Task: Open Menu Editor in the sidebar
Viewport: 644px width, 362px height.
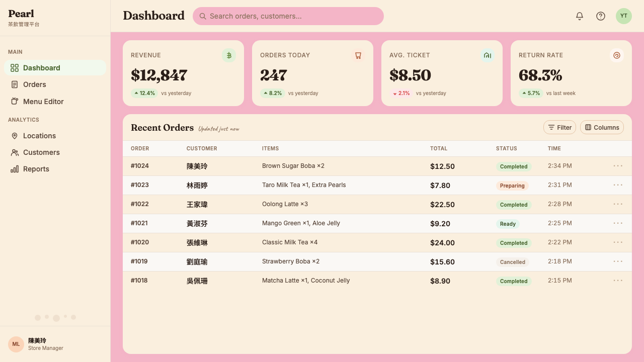Action: click(55, 102)
